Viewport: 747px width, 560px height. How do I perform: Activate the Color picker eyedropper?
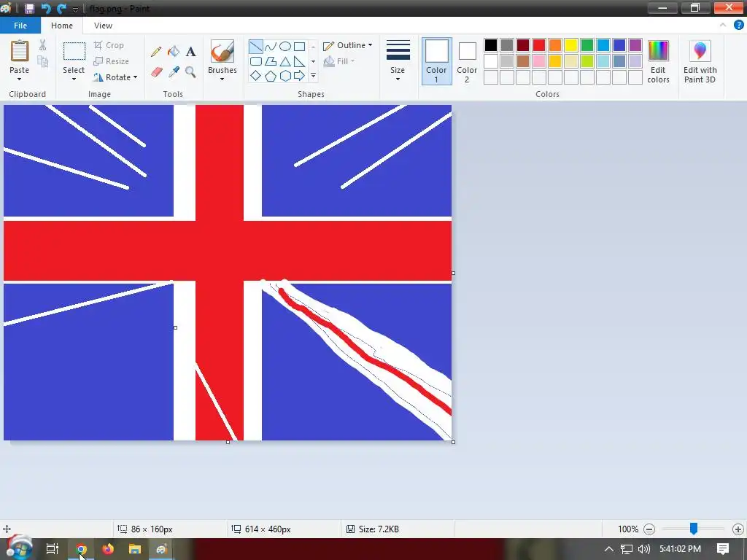pyautogui.click(x=174, y=72)
